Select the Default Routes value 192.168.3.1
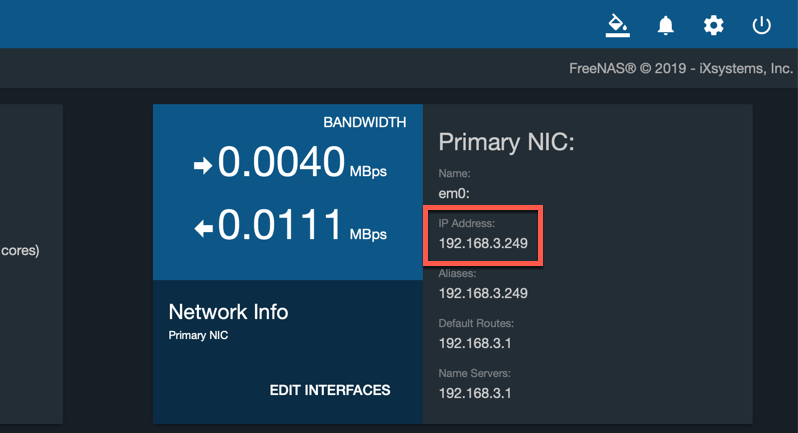Image resolution: width=798 pixels, height=433 pixels. click(475, 343)
